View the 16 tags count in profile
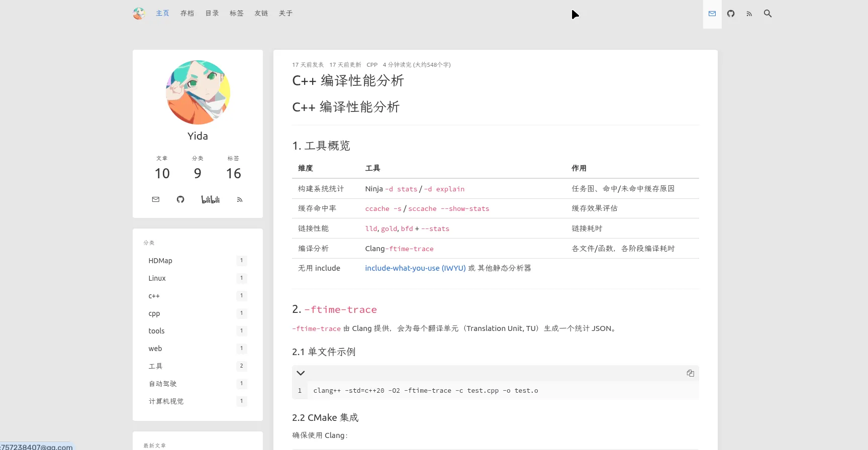Viewport: 868px width, 450px height. (233, 173)
